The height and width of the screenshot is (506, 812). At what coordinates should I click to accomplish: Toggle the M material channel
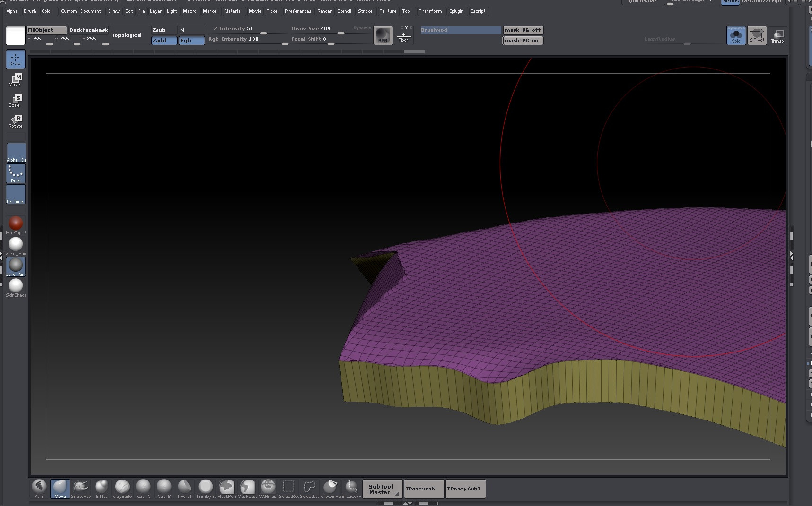pyautogui.click(x=192, y=30)
